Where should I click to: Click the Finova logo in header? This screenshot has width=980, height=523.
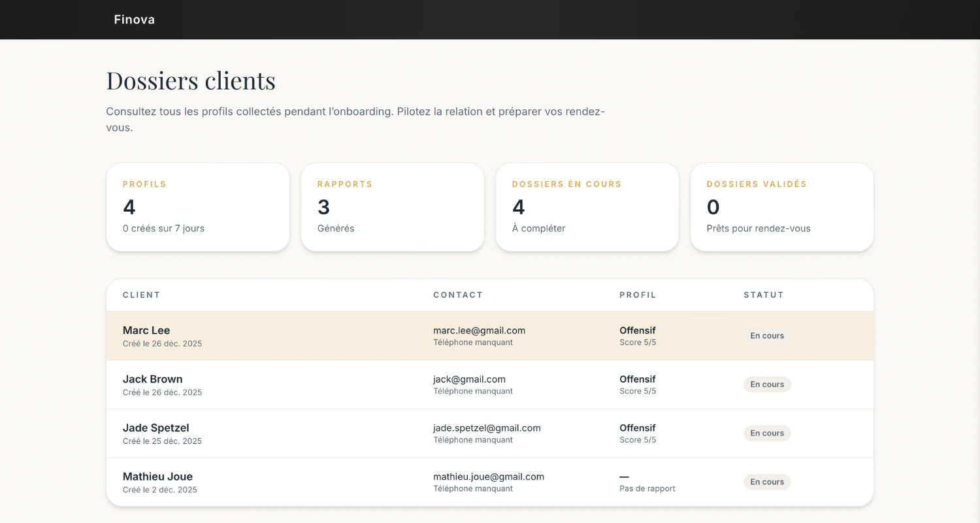coord(134,20)
